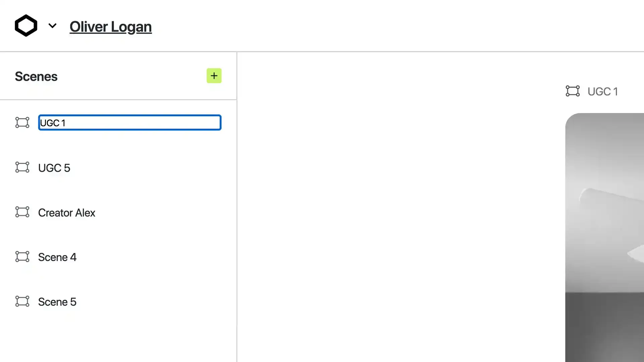Click the scene frame icon for Creator Alex
Image resolution: width=644 pixels, height=362 pixels.
[x=22, y=212]
